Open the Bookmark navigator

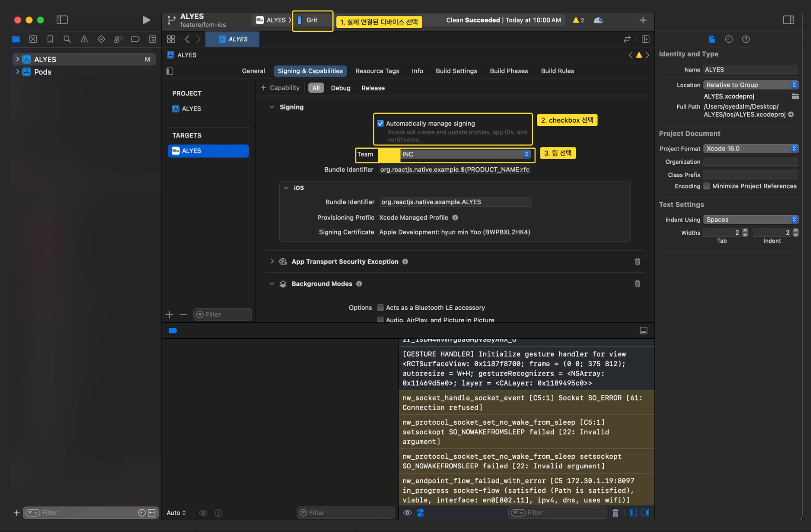tap(50, 39)
